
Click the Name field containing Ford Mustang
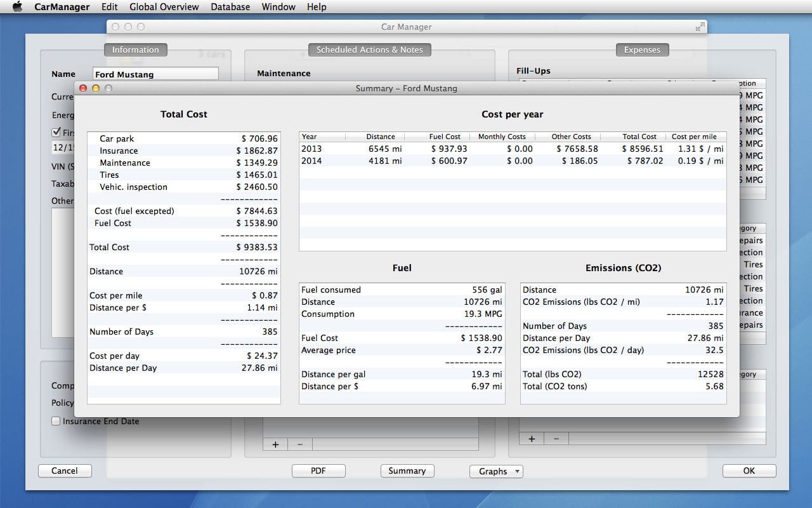(x=155, y=74)
